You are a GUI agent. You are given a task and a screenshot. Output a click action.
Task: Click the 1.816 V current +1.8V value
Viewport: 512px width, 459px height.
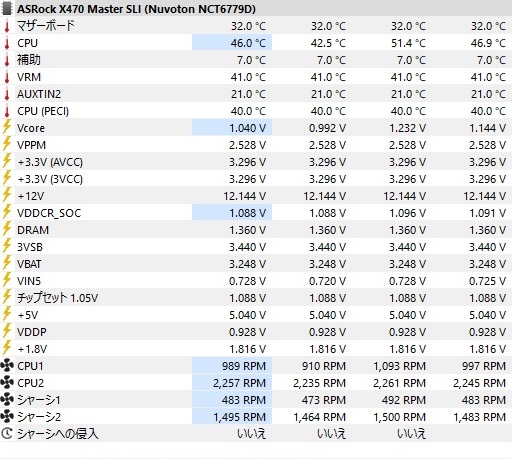tap(247, 349)
